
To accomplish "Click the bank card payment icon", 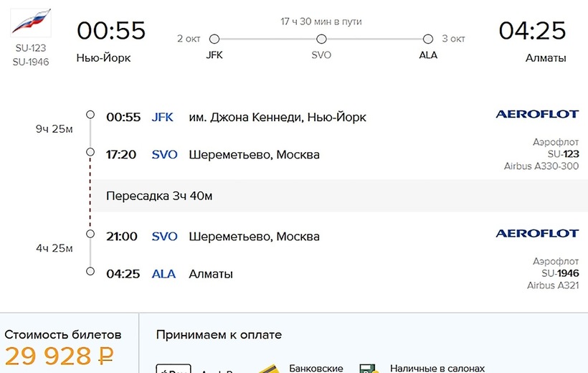I will tap(267, 367).
